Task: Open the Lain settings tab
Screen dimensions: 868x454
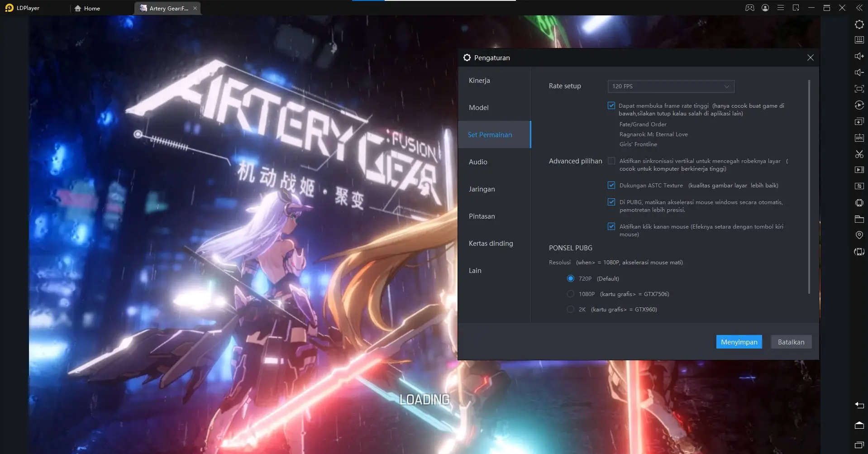Action: tap(494, 270)
